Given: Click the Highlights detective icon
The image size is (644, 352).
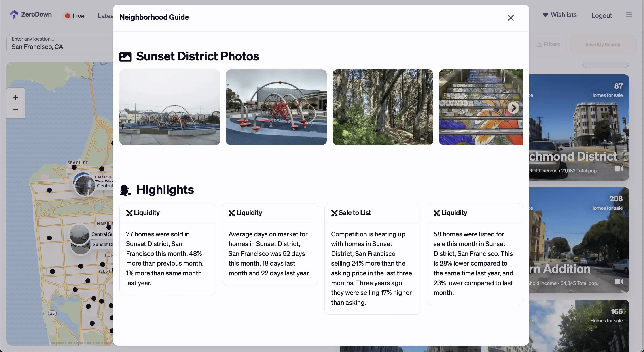Looking at the screenshot, I should [x=125, y=190].
